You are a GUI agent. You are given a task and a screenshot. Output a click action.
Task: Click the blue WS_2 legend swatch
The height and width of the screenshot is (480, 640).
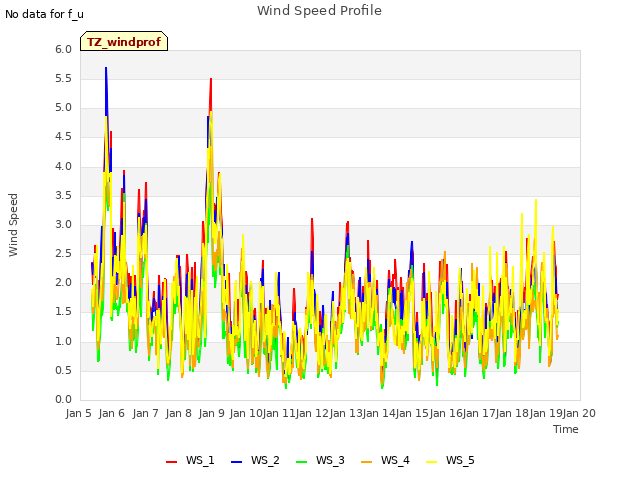point(236,461)
